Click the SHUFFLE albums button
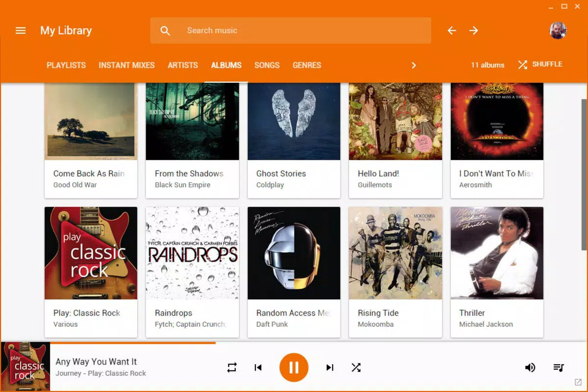This screenshot has height=392, width=588. point(540,65)
